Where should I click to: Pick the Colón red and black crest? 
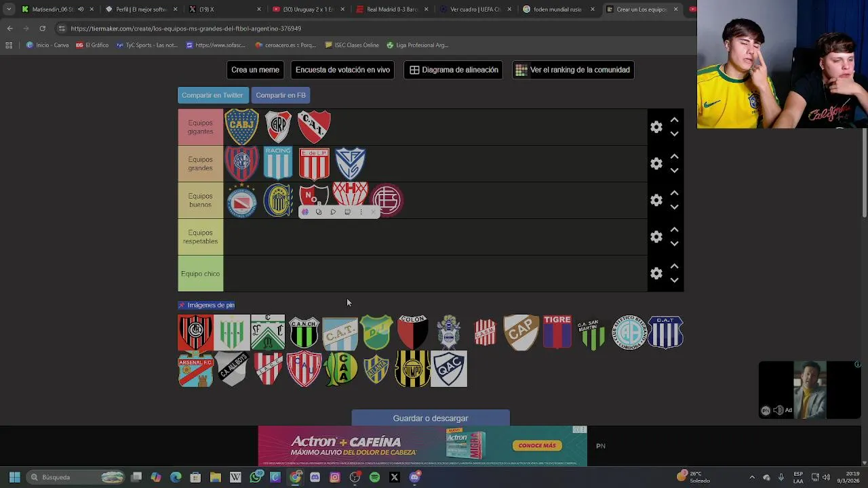pos(412,332)
